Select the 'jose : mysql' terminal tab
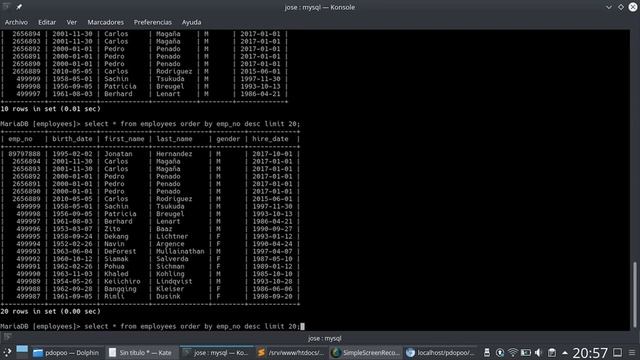Viewport: 640px width, 360px height. click(324, 338)
